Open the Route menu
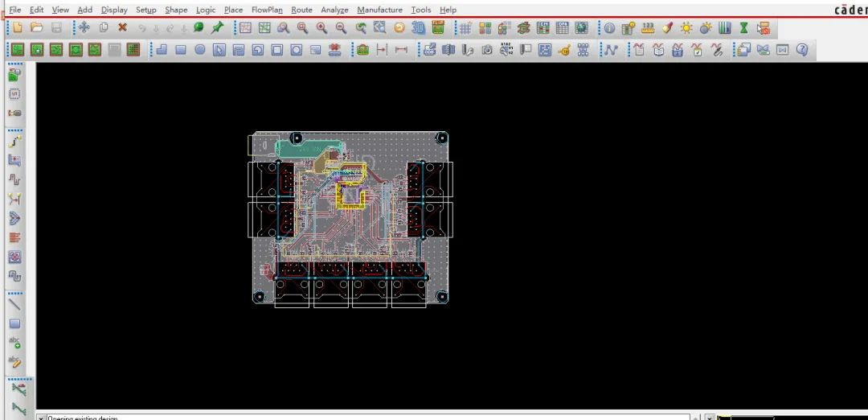This screenshot has width=868, height=420. 301,10
